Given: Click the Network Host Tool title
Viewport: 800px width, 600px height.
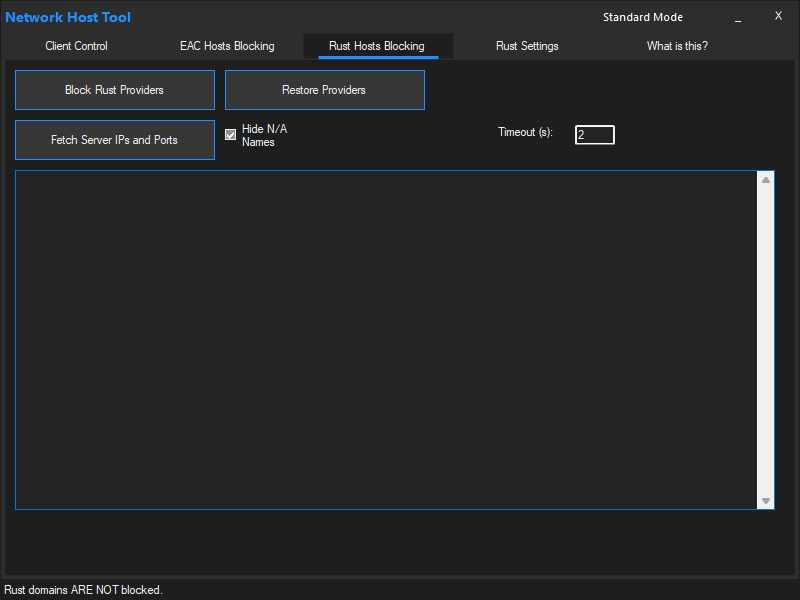Looking at the screenshot, I should [68, 17].
